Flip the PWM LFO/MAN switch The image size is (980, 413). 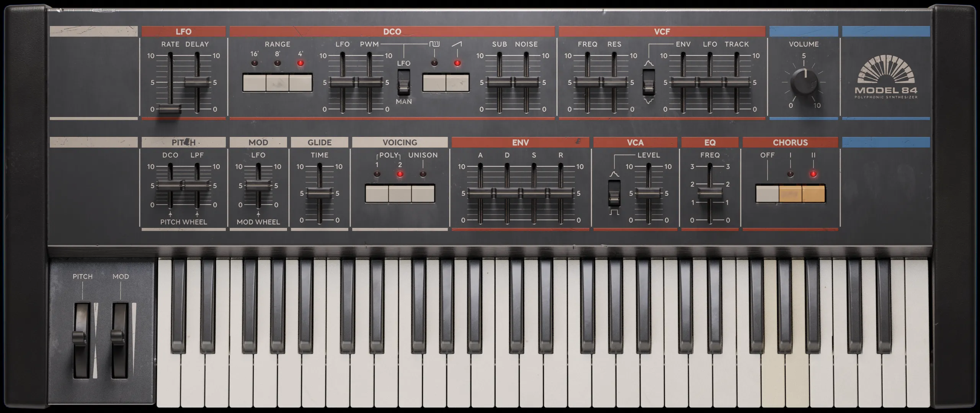coord(403,83)
